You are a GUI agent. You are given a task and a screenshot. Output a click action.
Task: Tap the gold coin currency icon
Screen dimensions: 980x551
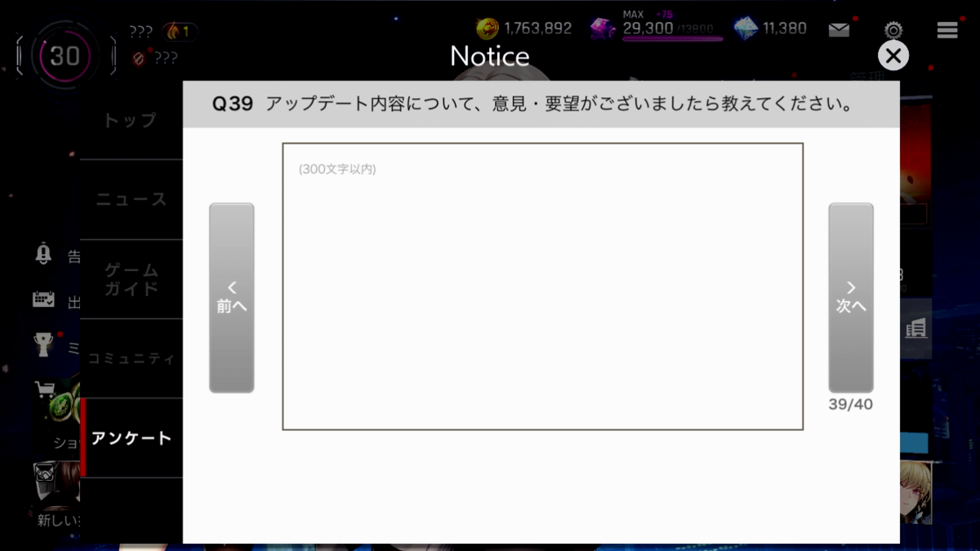[488, 29]
